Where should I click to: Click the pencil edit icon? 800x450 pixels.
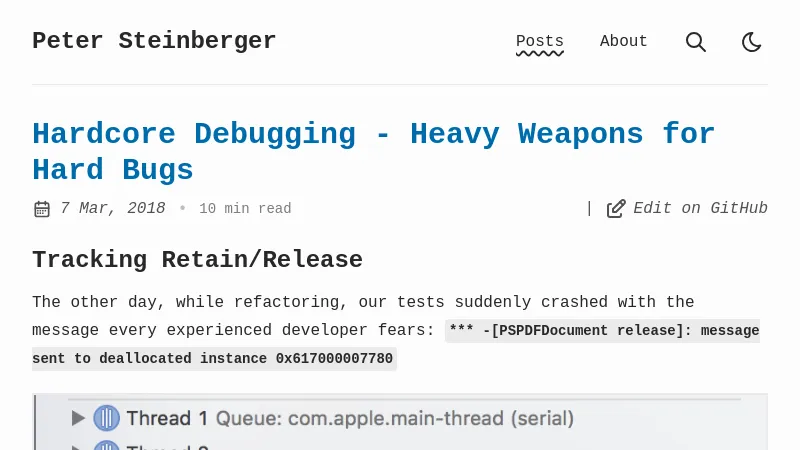(616, 208)
